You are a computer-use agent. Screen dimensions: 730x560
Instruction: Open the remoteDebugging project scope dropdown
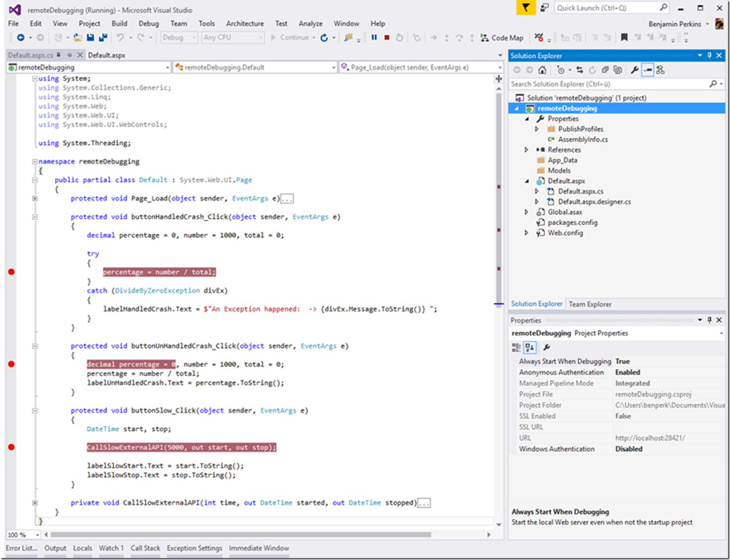coord(89,67)
